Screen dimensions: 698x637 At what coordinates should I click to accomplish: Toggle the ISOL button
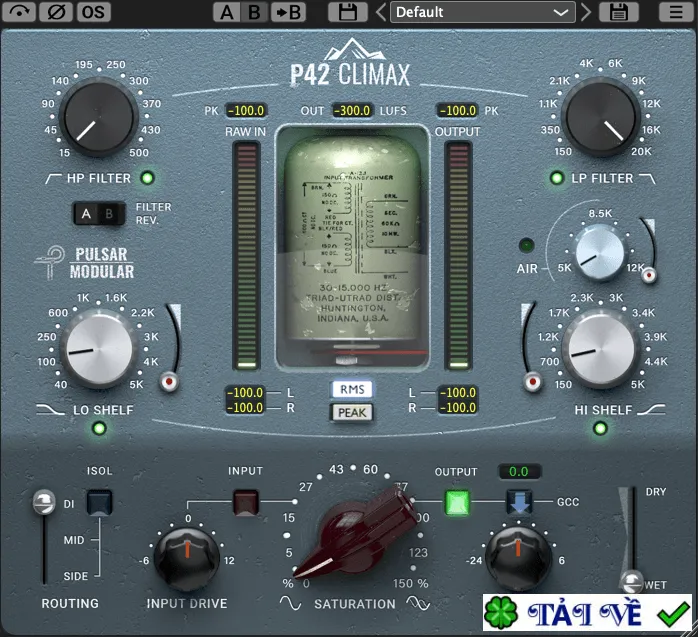click(99, 502)
